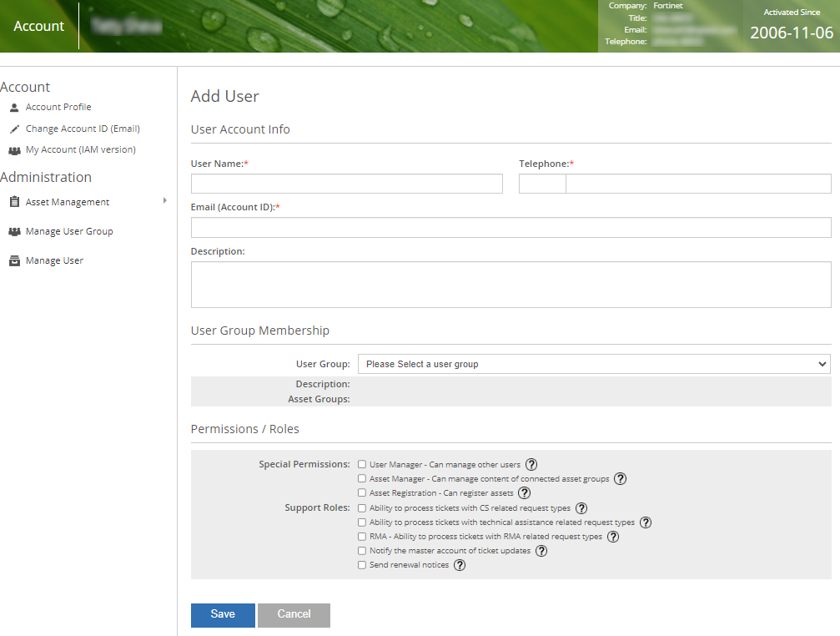Enable the User Manager permission
Image resolution: width=840 pixels, height=636 pixels.
pyautogui.click(x=361, y=464)
